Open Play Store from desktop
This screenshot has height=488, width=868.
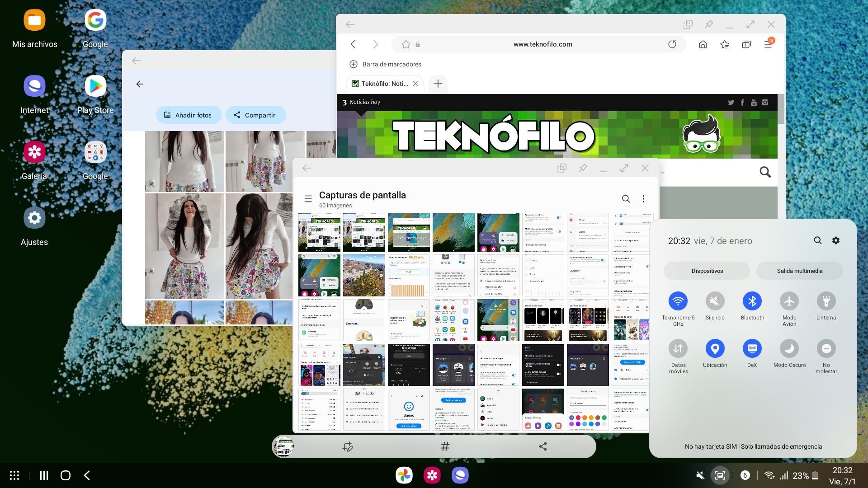click(95, 94)
